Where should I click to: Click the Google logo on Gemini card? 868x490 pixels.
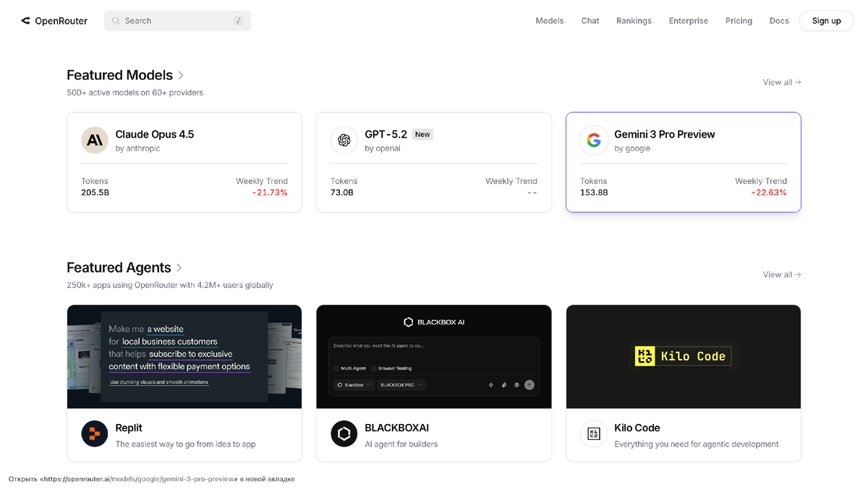point(594,140)
